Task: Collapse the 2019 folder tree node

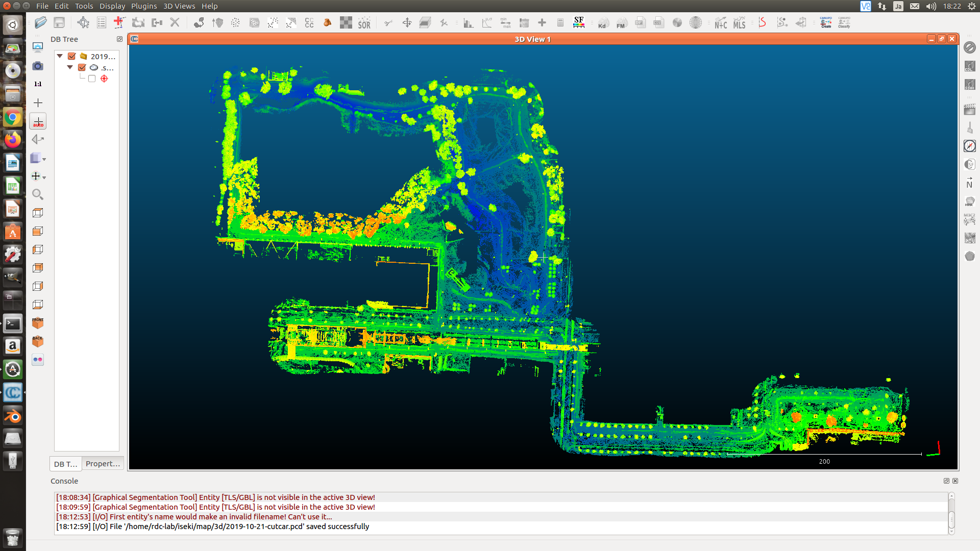Action: (x=60, y=56)
